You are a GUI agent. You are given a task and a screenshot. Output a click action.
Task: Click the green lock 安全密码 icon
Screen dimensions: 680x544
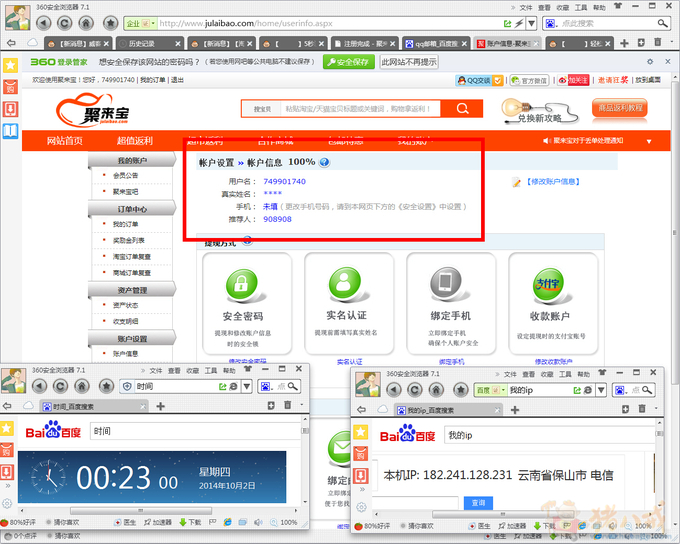[242, 284]
